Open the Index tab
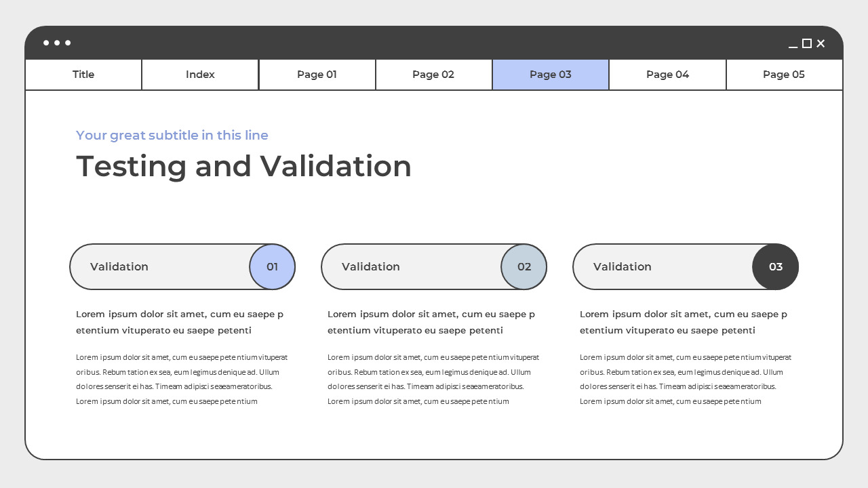 200,75
